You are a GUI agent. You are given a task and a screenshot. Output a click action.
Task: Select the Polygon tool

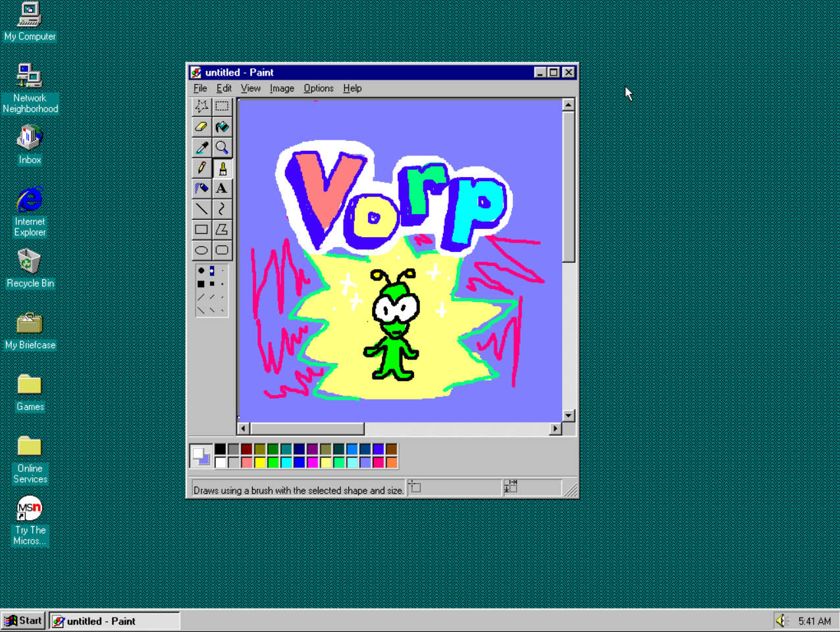(x=222, y=229)
